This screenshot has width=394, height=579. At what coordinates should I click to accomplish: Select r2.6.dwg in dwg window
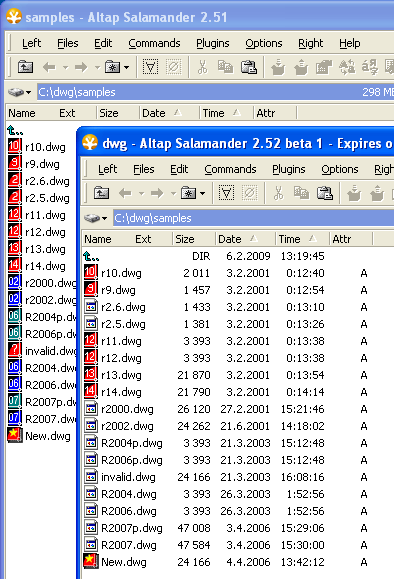coord(123,307)
